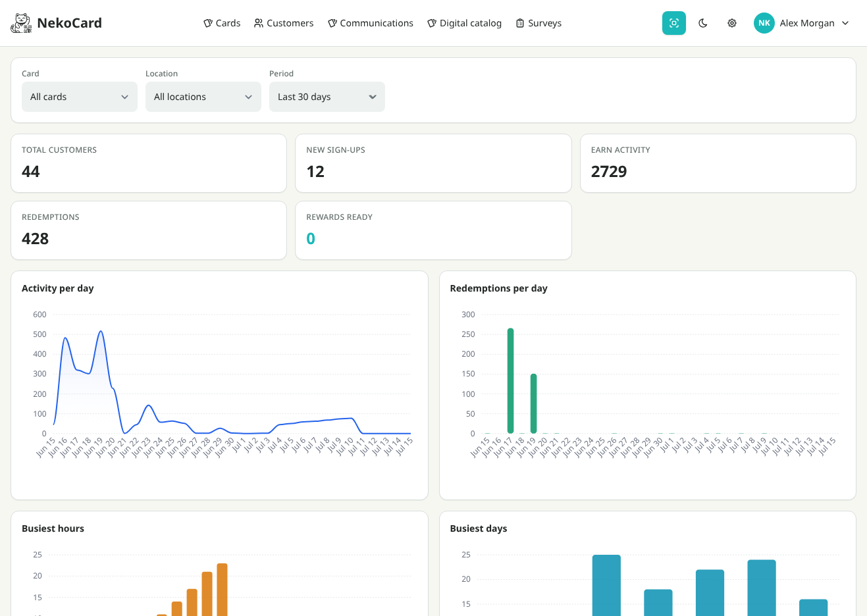Click the Activity per day heading

pos(58,288)
